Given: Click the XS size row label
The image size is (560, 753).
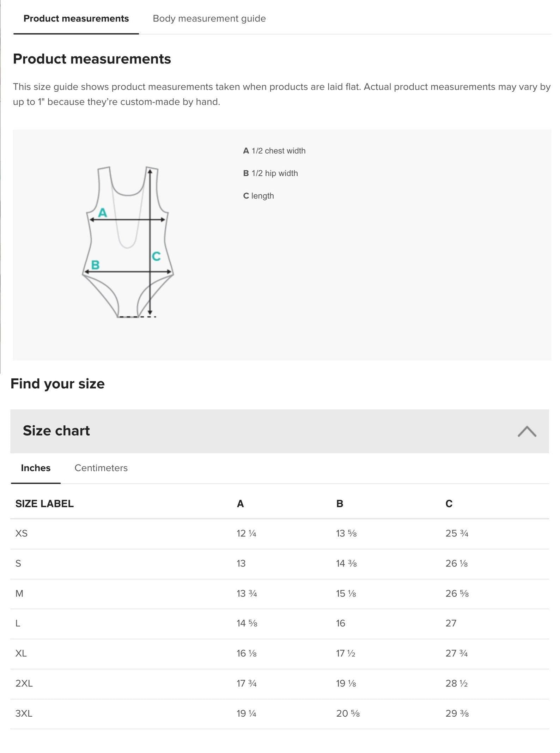Looking at the screenshot, I should tap(22, 533).
